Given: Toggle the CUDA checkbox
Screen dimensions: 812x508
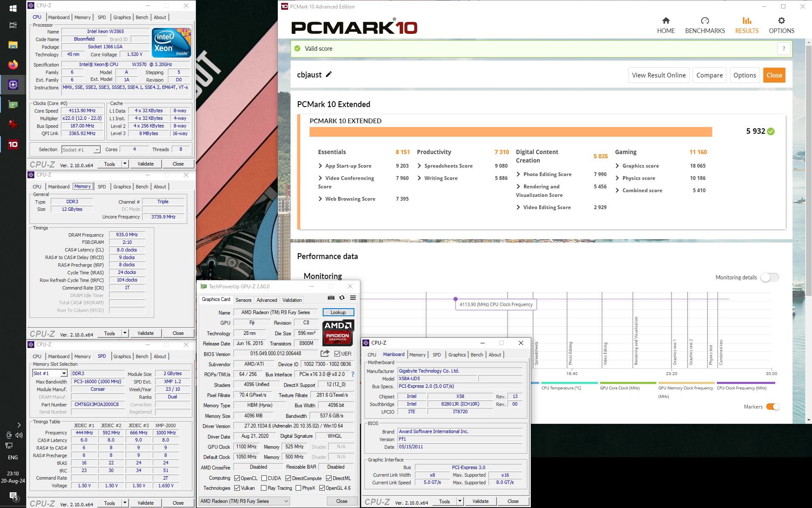Looking at the screenshot, I should point(264,478).
